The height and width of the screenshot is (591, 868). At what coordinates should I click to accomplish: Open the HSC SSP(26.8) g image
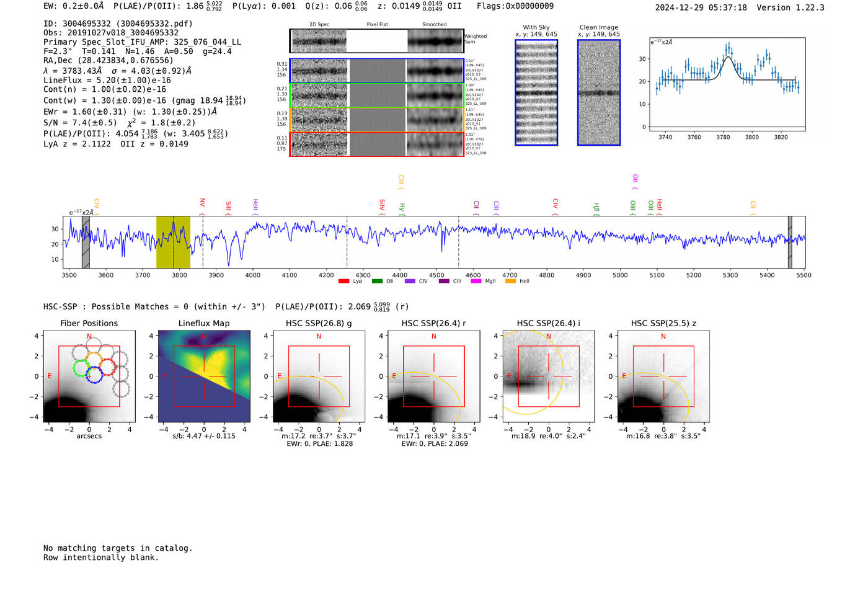[x=319, y=376]
